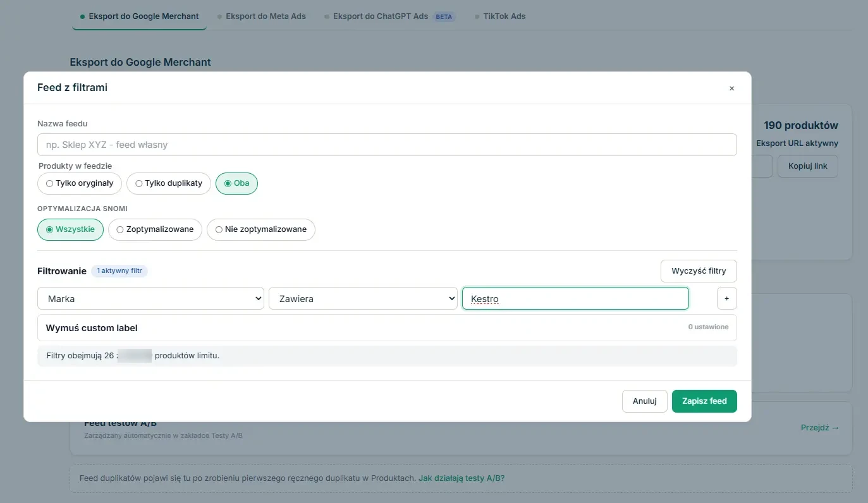
Task: Click the Filtry obejmują 26 summary text
Action: (x=133, y=356)
